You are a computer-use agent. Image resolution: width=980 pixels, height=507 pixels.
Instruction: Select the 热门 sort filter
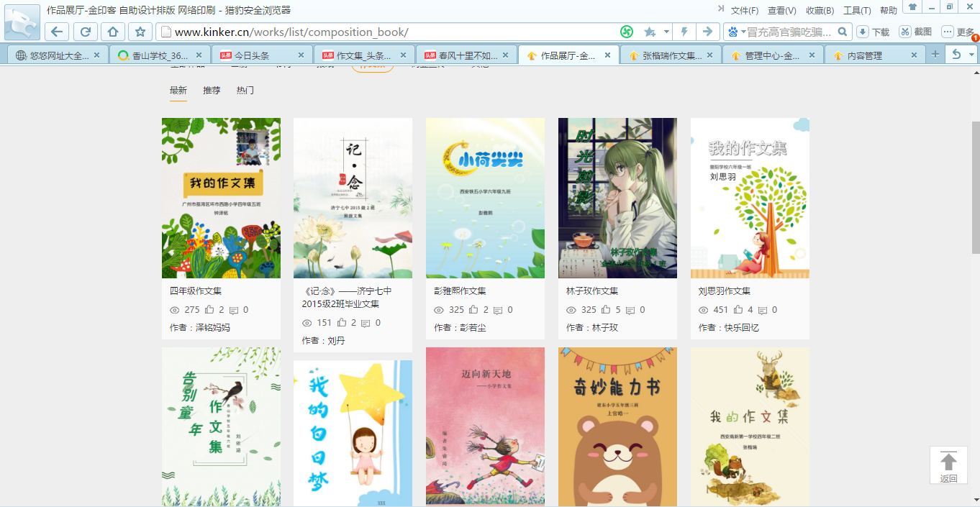point(245,91)
